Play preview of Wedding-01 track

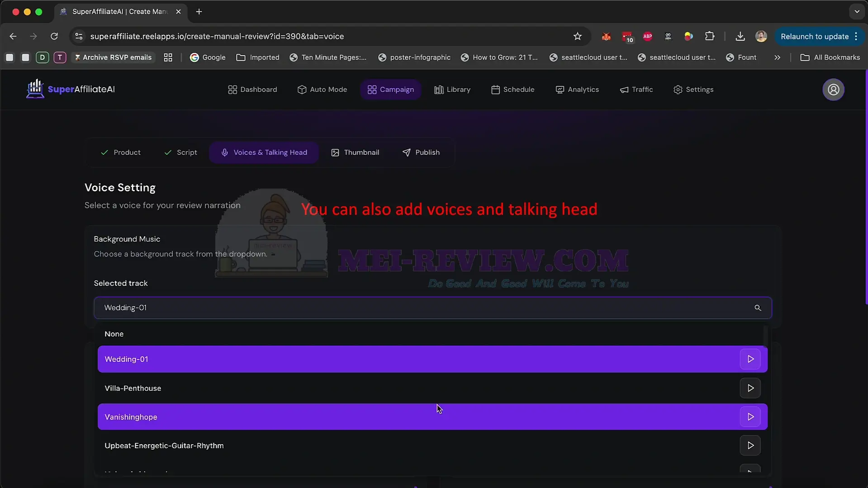pos(750,359)
